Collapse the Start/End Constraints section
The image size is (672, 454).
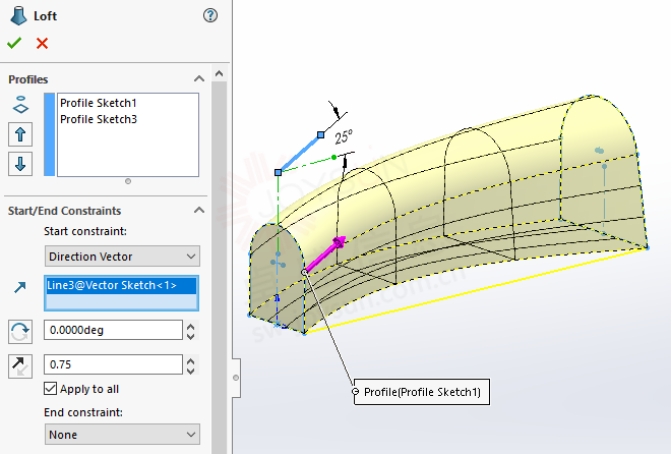[x=199, y=210]
